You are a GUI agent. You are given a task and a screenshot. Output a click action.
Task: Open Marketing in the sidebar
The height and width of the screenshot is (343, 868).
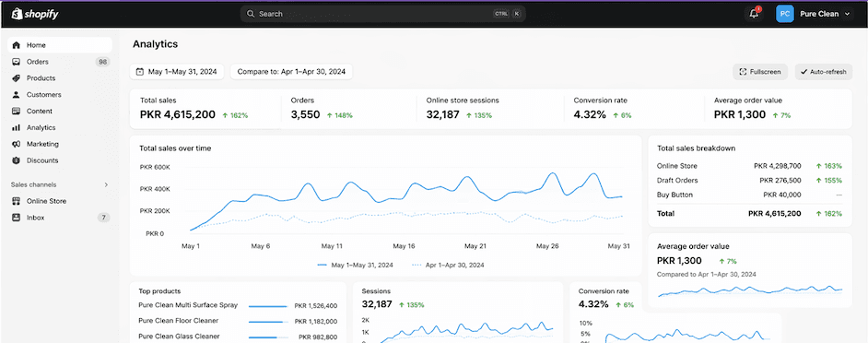[60, 144]
